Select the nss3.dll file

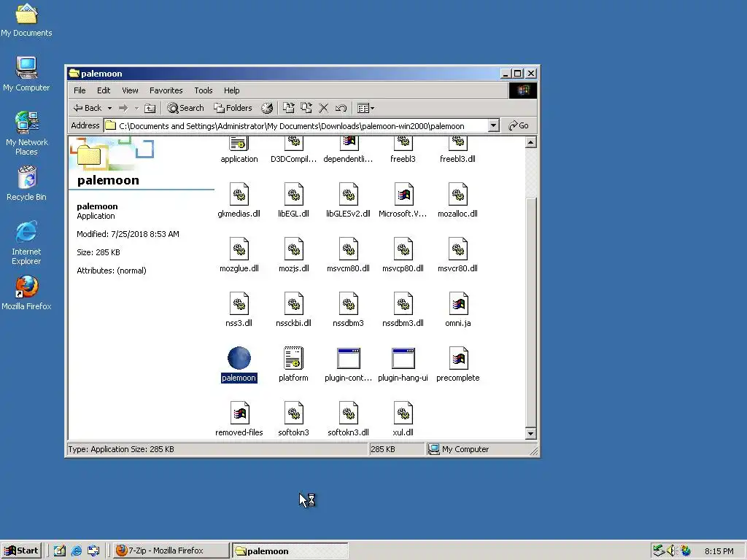[x=239, y=303]
